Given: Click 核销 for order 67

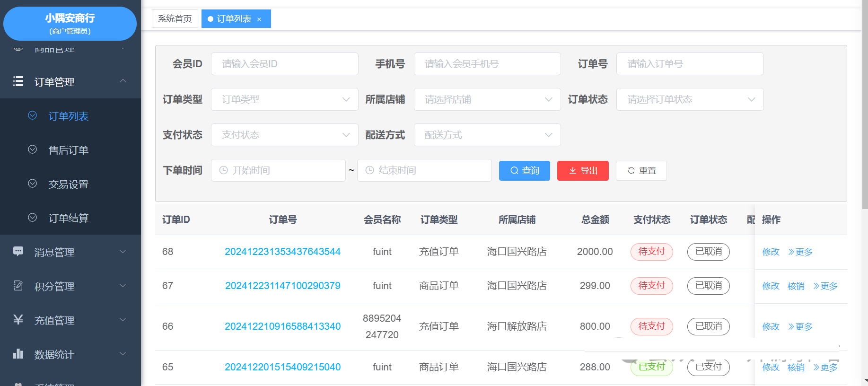Looking at the screenshot, I should [796, 286].
